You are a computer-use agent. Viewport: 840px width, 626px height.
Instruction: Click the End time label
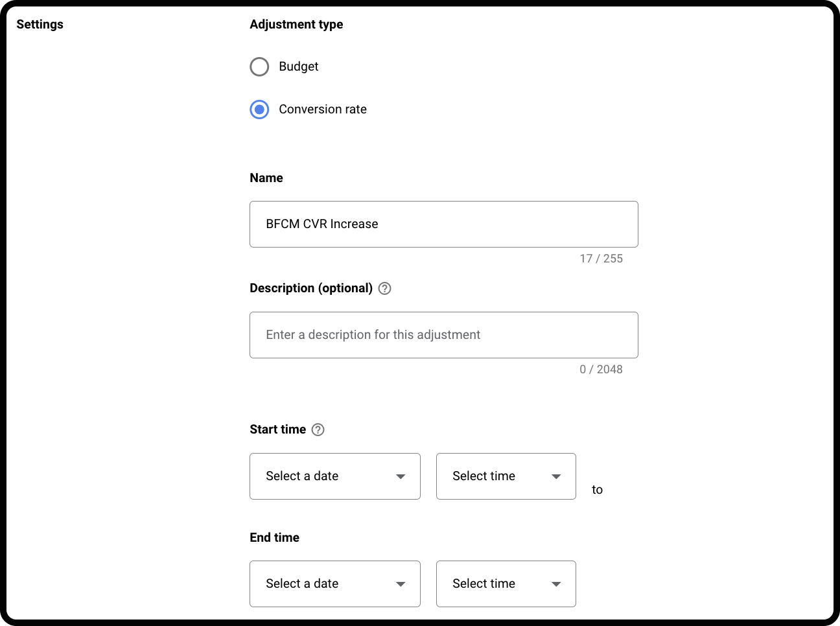(x=275, y=537)
